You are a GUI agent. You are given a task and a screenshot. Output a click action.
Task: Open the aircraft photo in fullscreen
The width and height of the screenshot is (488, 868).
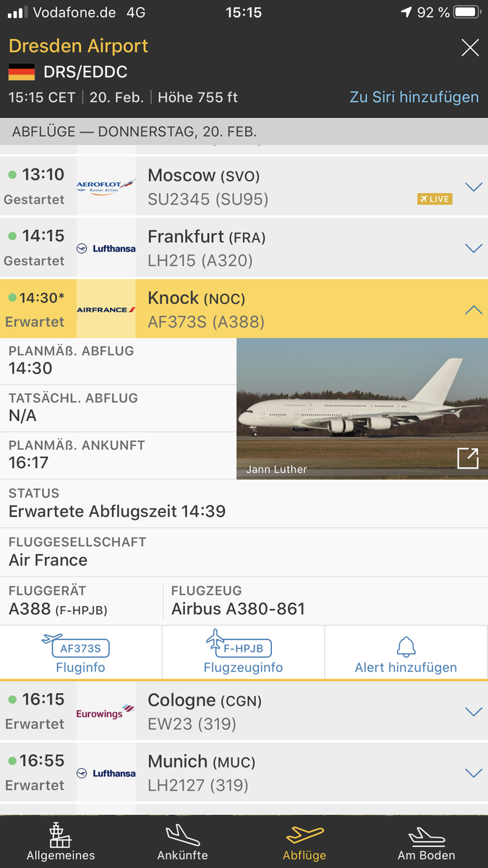point(468,459)
